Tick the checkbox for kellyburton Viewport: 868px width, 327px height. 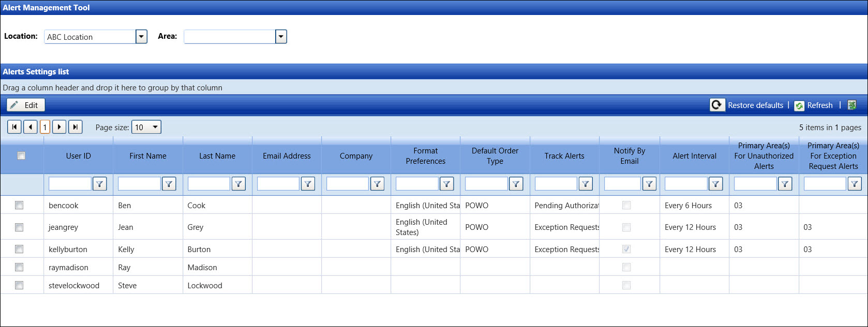[19, 250]
